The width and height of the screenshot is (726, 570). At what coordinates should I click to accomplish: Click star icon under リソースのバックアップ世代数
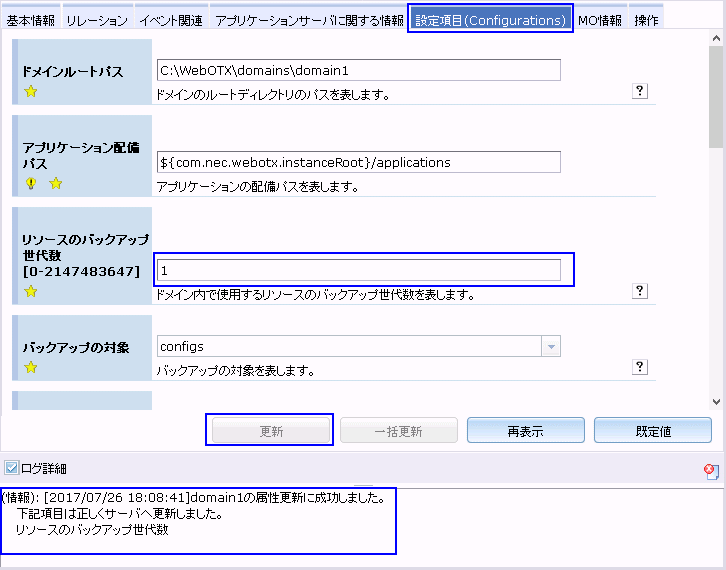(31, 292)
